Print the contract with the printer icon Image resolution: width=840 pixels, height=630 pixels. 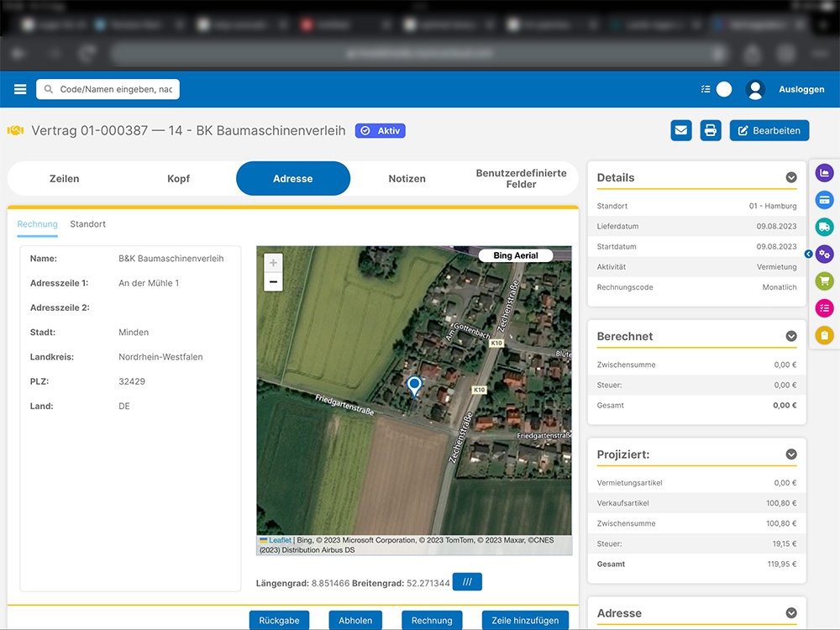pyautogui.click(x=711, y=130)
